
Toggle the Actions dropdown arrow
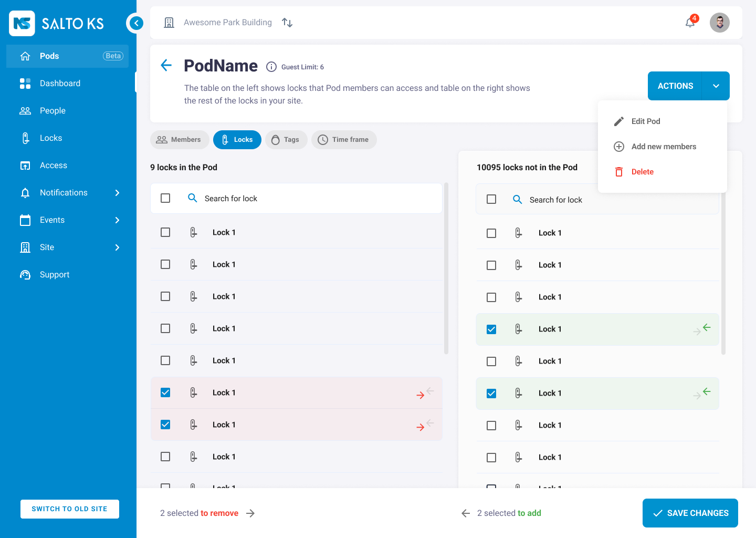tap(716, 86)
